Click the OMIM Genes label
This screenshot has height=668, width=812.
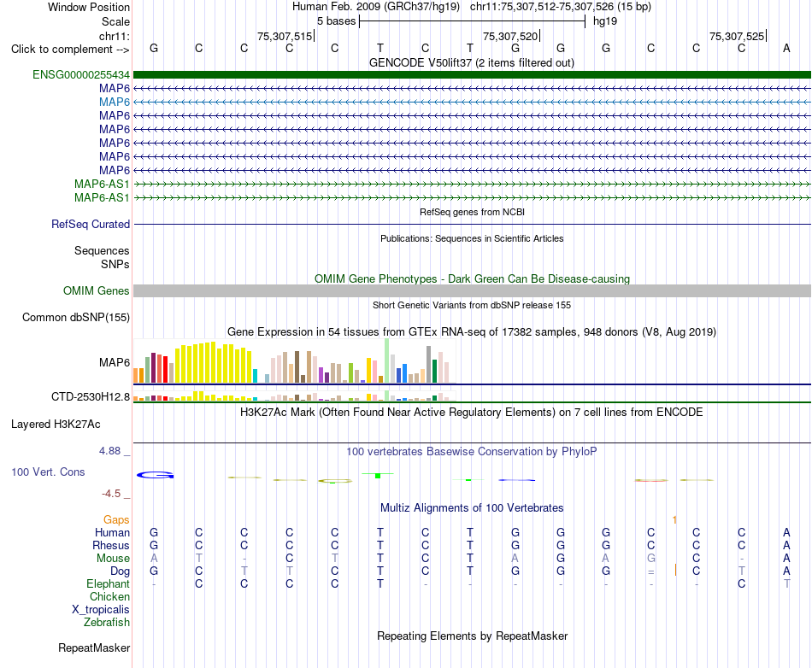click(x=96, y=290)
